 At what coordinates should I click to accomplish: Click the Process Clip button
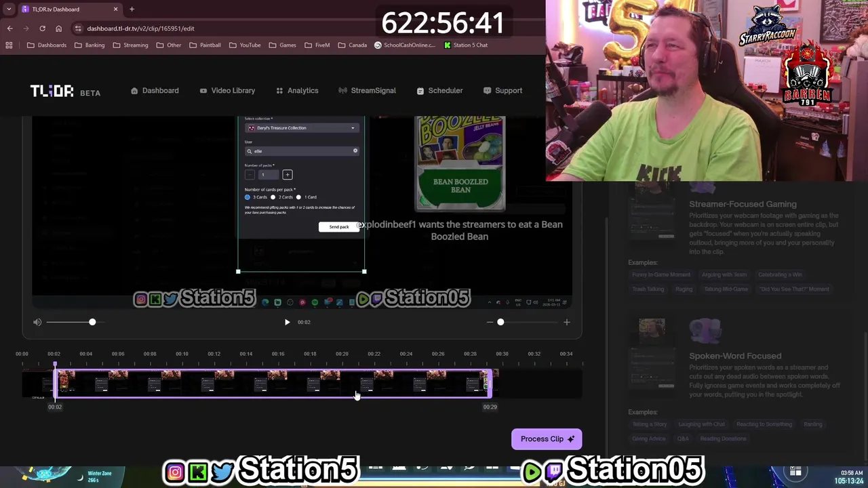[547, 439]
